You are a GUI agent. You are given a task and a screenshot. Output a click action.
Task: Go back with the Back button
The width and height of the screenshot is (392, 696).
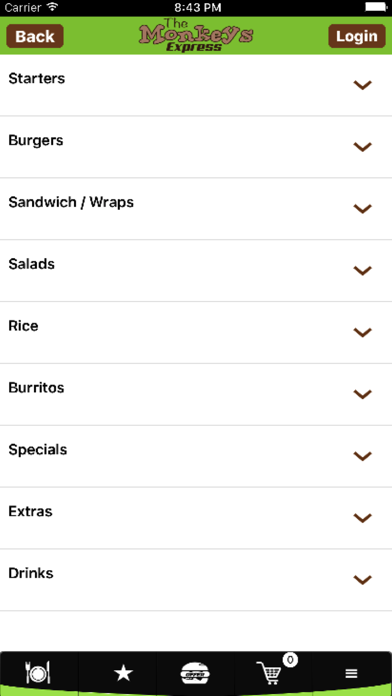[x=35, y=36]
